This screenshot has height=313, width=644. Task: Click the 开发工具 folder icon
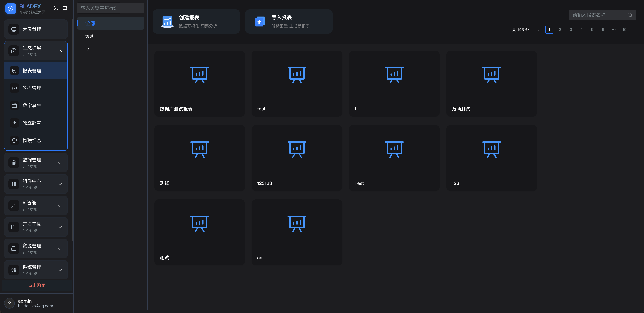click(14, 227)
